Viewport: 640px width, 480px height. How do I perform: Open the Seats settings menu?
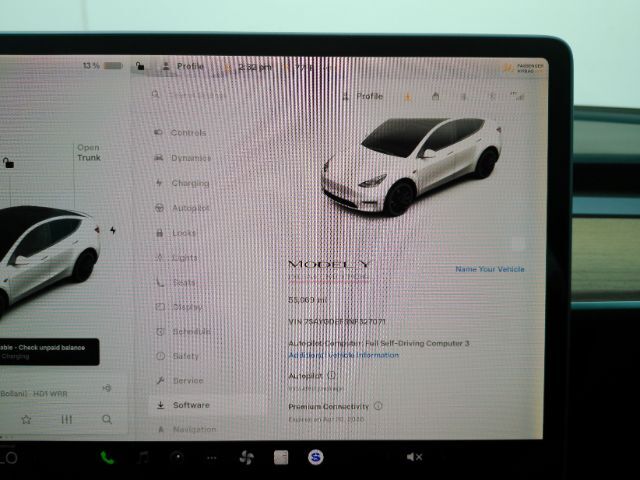pyautogui.click(x=176, y=282)
